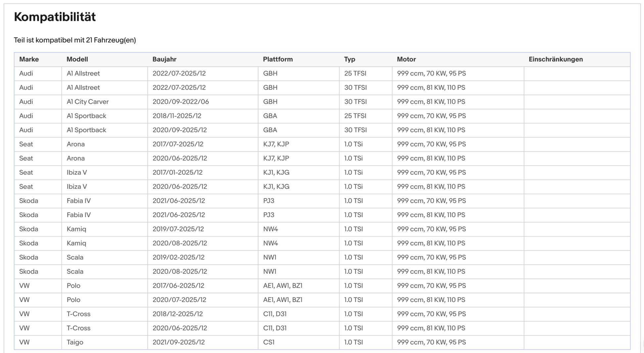Click 'Arona' in the 2020/06-2025/12 row
This screenshot has height=353, width=644.
pyautogui.click(x=76, y=158)
